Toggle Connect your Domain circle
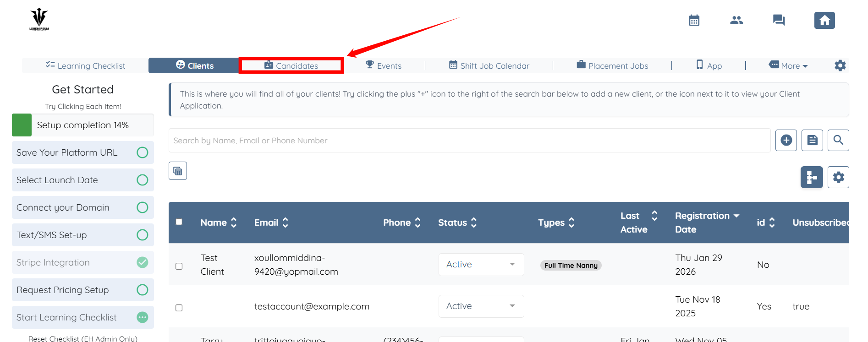The width and height of the screenshot is (868, 342). tap(143, 207)
